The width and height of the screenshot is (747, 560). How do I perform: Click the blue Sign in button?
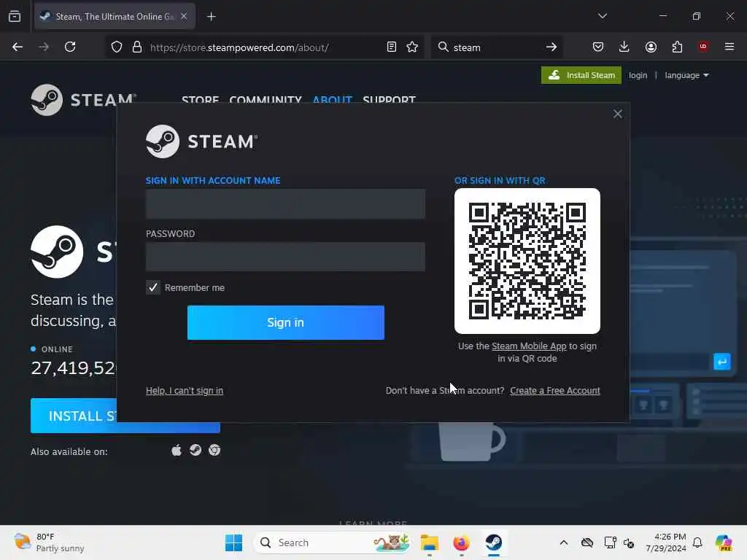tap(285, 322)
